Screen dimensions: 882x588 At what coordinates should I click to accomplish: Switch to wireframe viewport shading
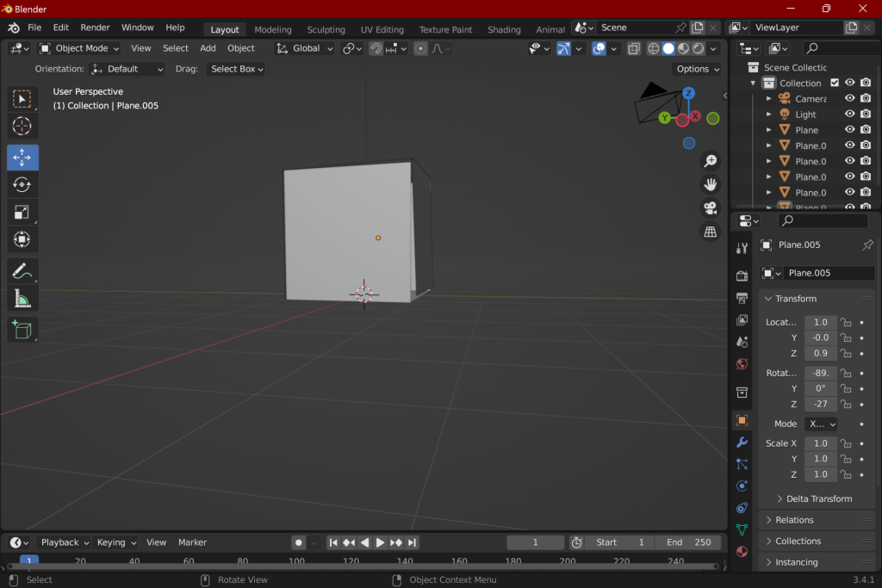654,48
